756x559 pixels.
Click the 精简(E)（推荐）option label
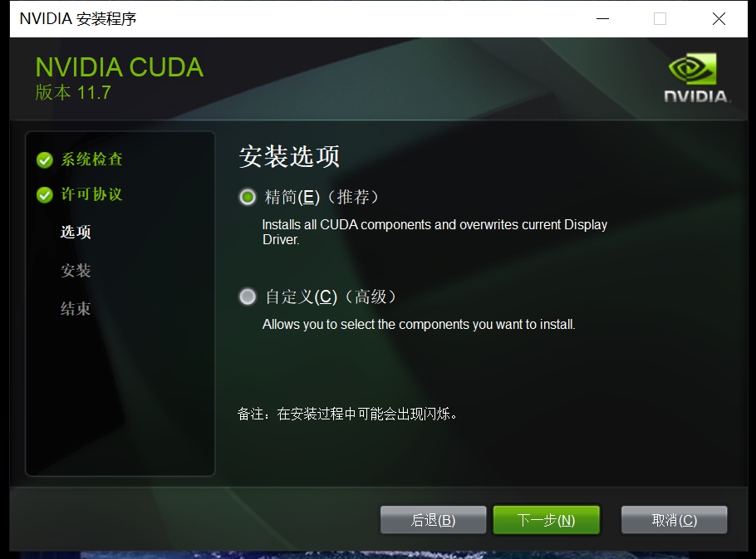pos(322,197)
